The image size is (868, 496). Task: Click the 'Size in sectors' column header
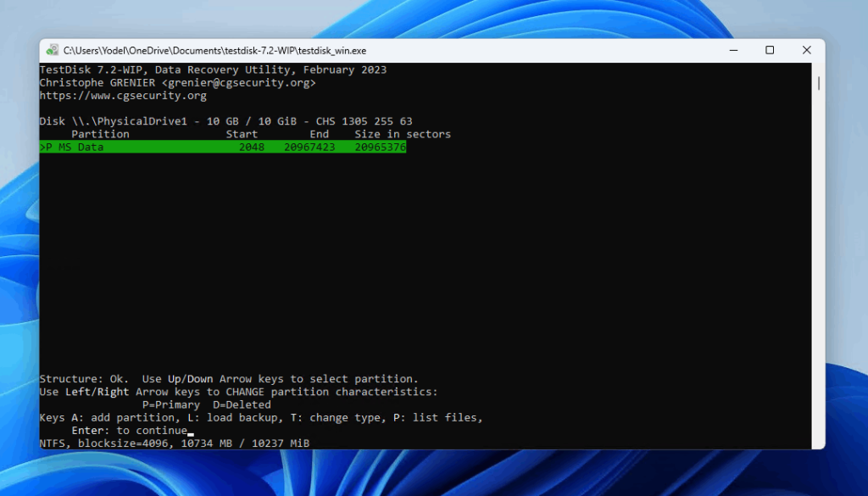pos(403,135)
